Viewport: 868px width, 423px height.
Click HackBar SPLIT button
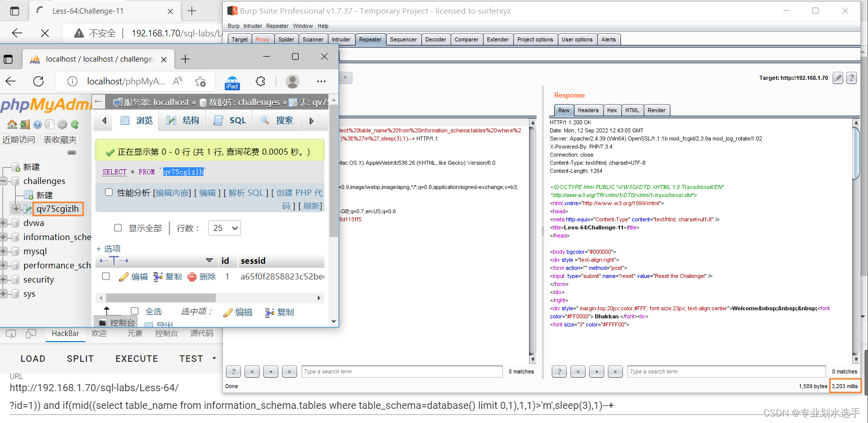pyautogui.click(x=80, y=358)
